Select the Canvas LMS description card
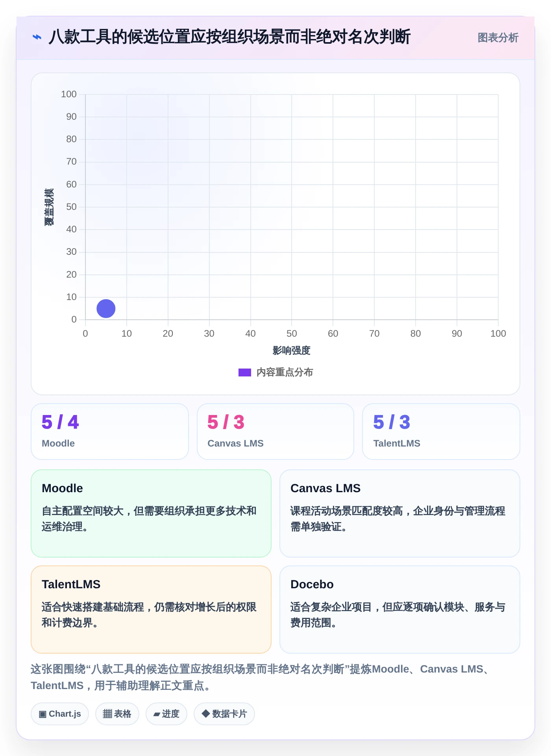 400,513
